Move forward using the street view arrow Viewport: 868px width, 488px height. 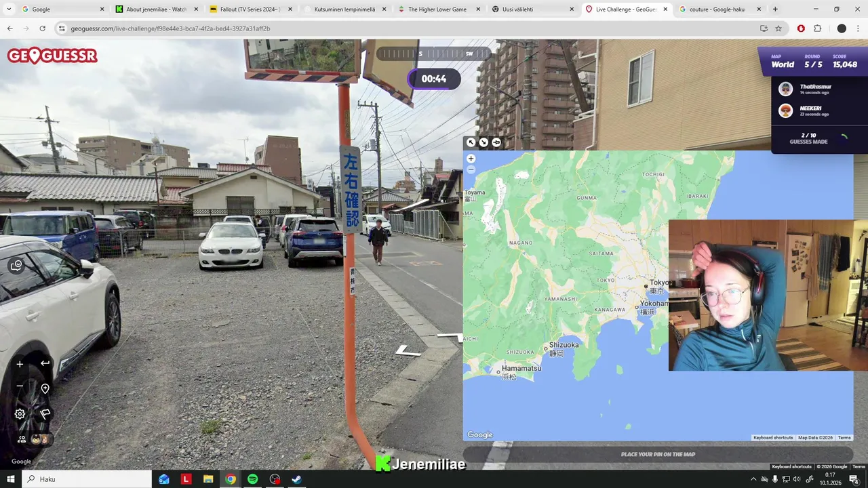tap(408, 350)
